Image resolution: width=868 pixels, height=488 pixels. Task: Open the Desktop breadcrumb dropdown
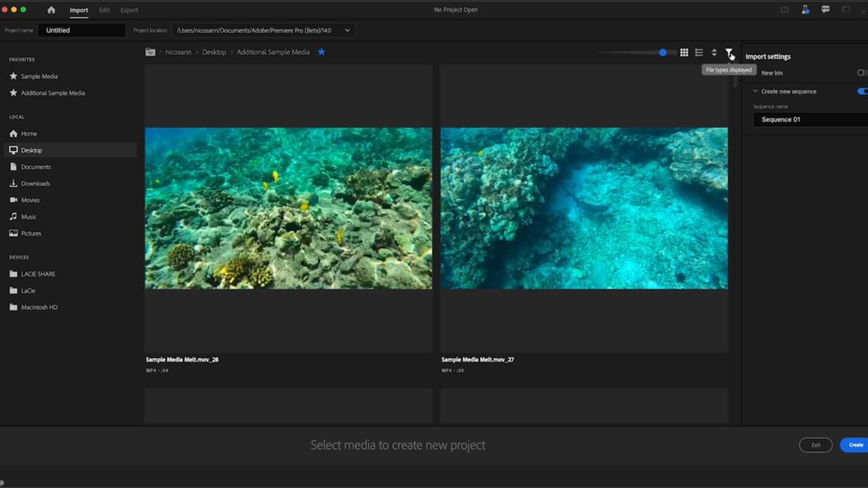(x=214, y=52)
